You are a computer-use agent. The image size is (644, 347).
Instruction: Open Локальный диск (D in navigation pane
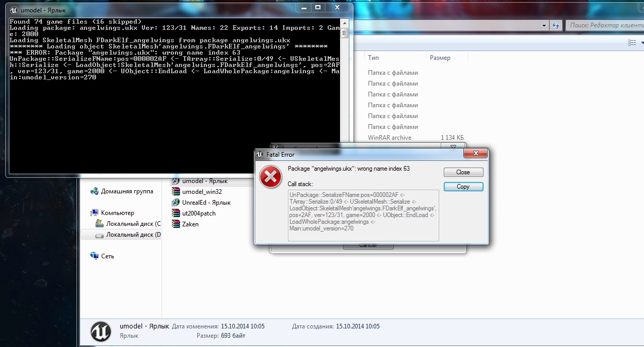point(128,235)
